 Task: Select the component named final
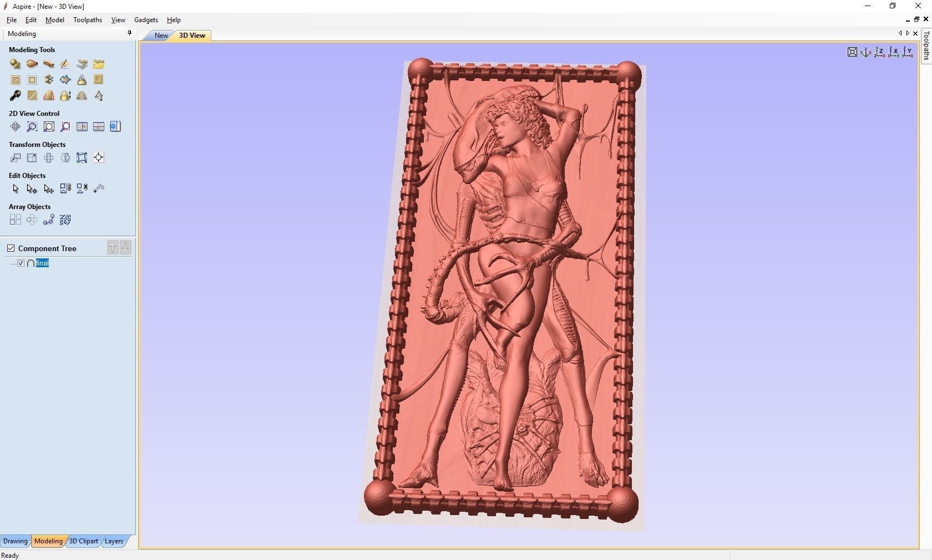coord(42,263)
